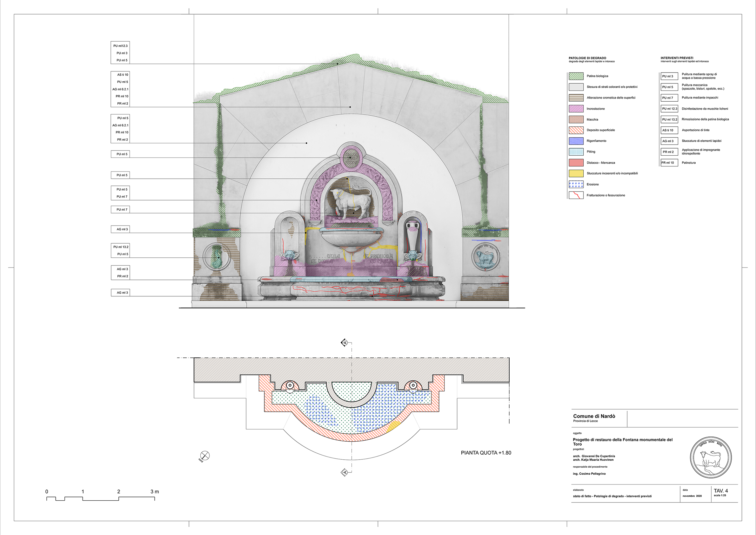Click the Progetto di restauro della Fontana title

click(623, 442)
